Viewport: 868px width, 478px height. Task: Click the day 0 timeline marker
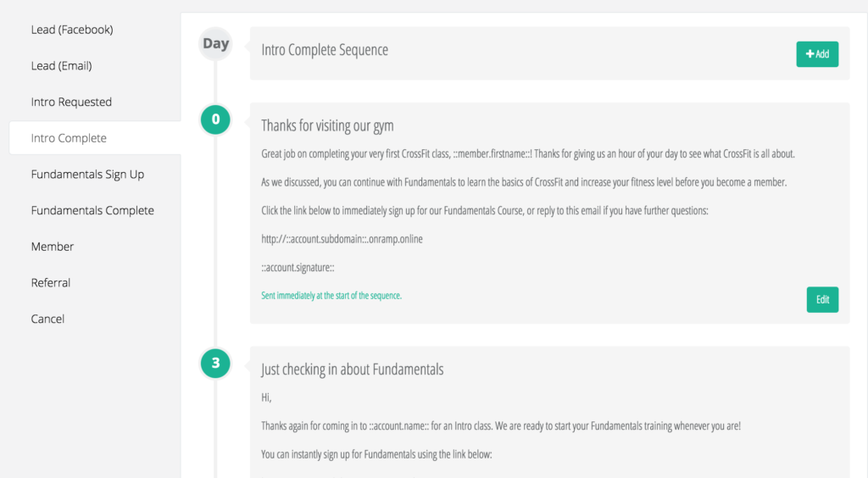215,119
